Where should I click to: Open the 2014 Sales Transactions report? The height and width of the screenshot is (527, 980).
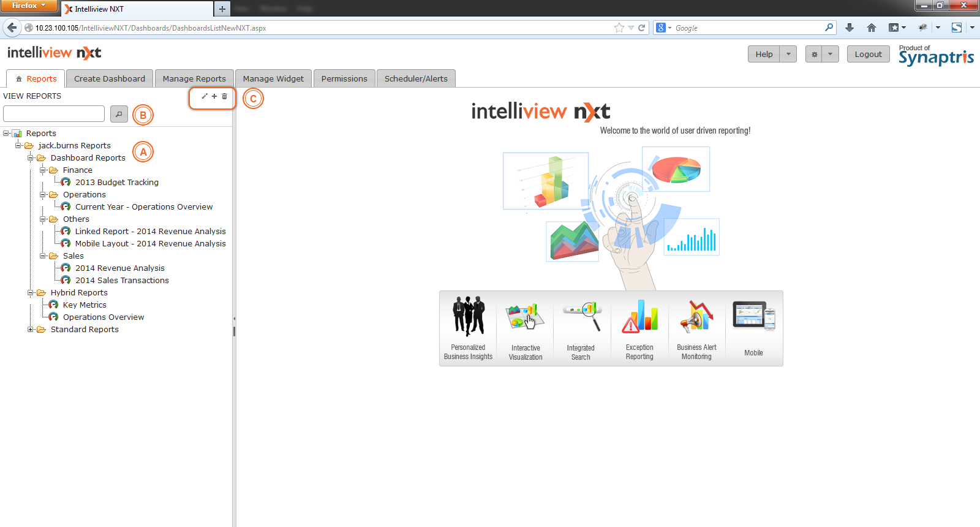(122, 280)
